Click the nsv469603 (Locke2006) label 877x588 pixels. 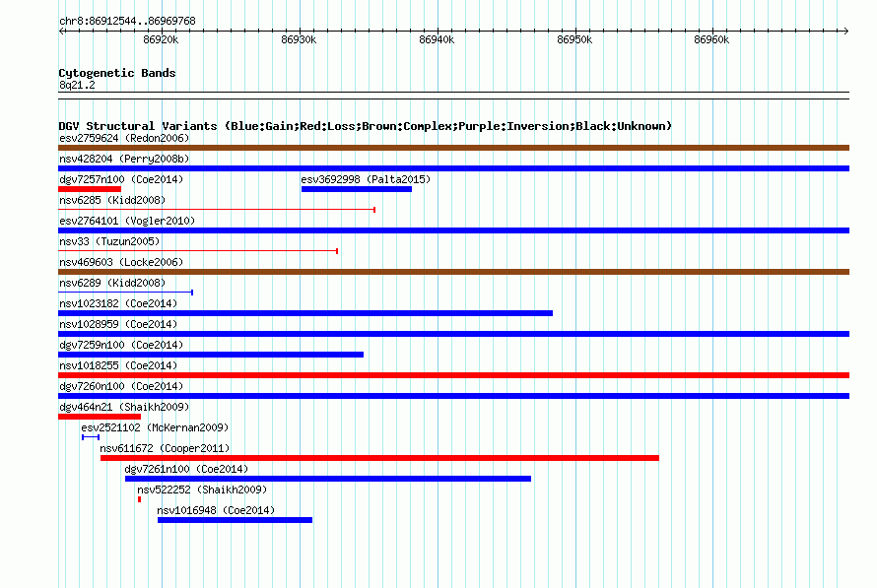[121, 262]
